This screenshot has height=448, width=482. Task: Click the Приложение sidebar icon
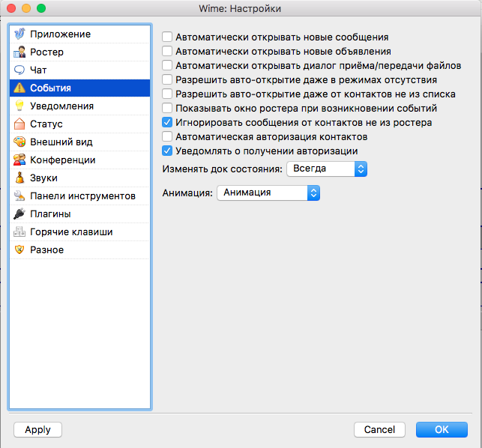click(x=19, y=34)
